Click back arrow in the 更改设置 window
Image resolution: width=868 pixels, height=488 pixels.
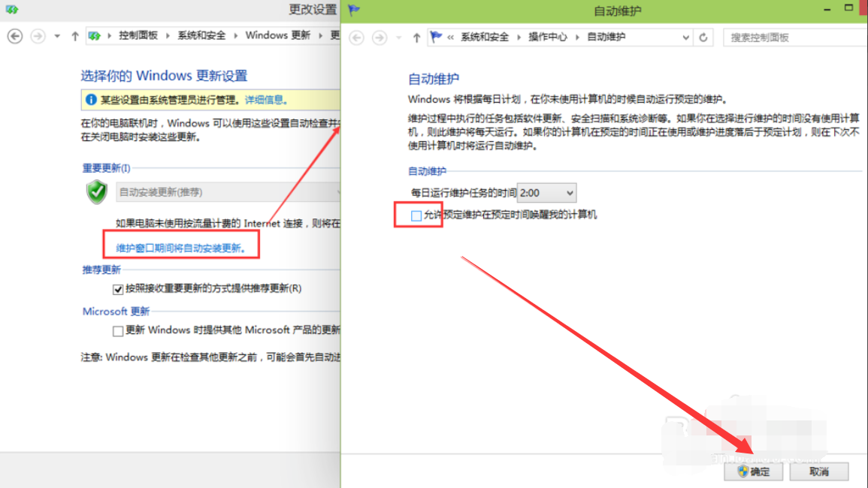click(x=14, y=36)
